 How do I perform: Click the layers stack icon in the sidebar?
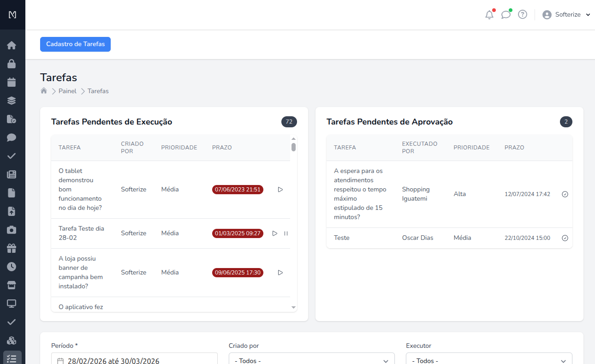[x=12, y=100]
